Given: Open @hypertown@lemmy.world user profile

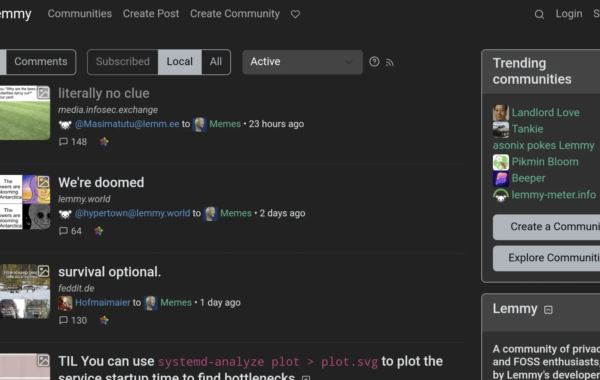Looking at the screenshot, I should [x=132, y=213].
